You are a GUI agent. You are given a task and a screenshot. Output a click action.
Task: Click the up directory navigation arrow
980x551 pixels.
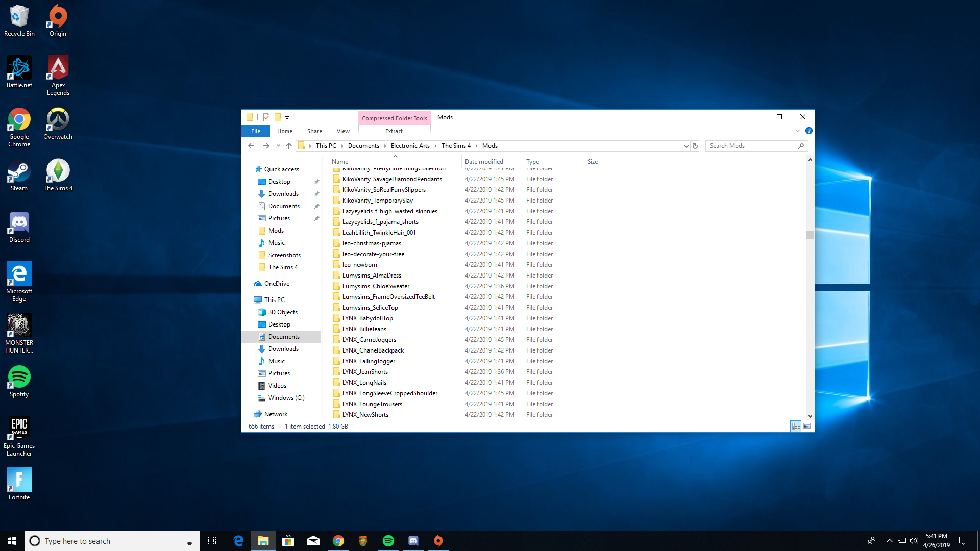pos(289,145)
